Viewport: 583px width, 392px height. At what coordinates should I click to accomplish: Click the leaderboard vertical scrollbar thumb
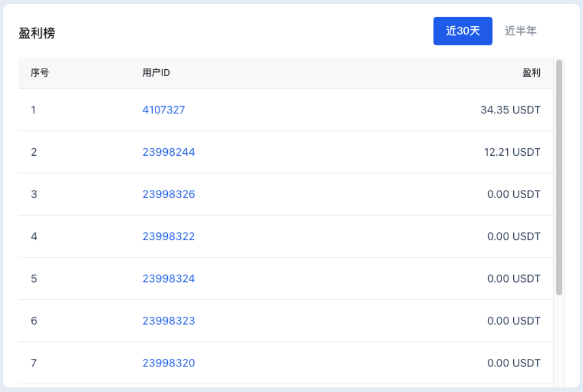(559, 177)
